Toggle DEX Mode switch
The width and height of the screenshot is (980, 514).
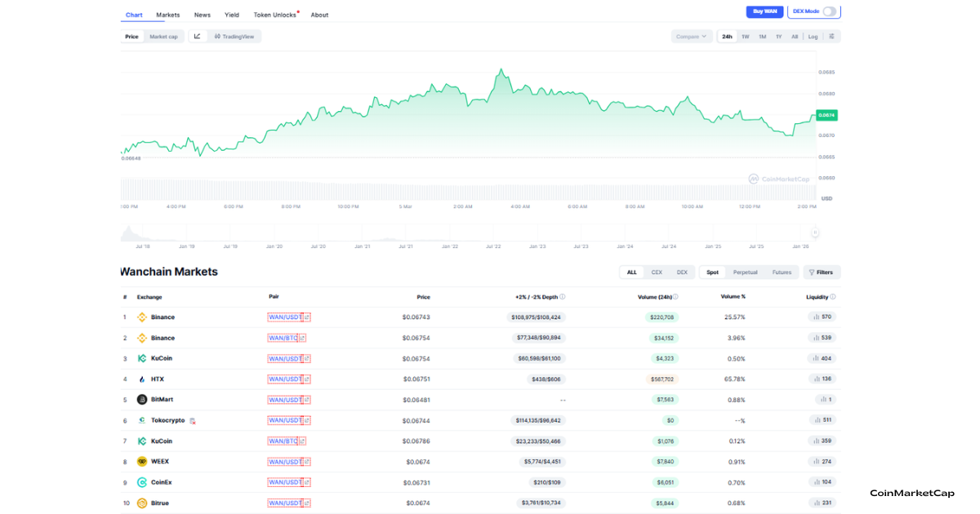point(829,11)
